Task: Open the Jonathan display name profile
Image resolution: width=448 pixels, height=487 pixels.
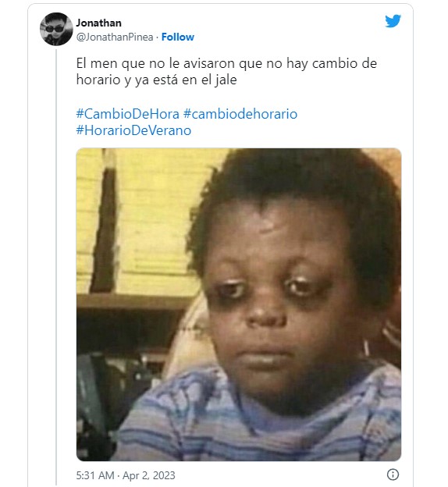Action: click(99, 23)
